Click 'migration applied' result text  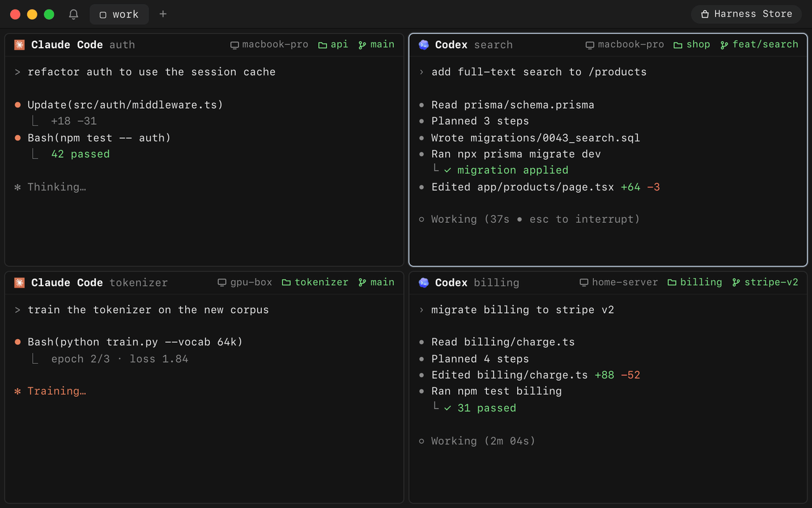pos(513,170)
